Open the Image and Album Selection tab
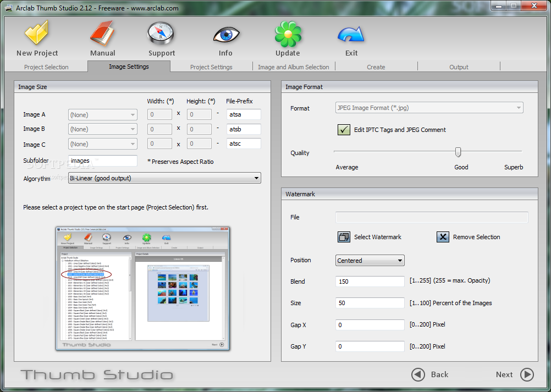551x392 pixels. tap(294, 67)
